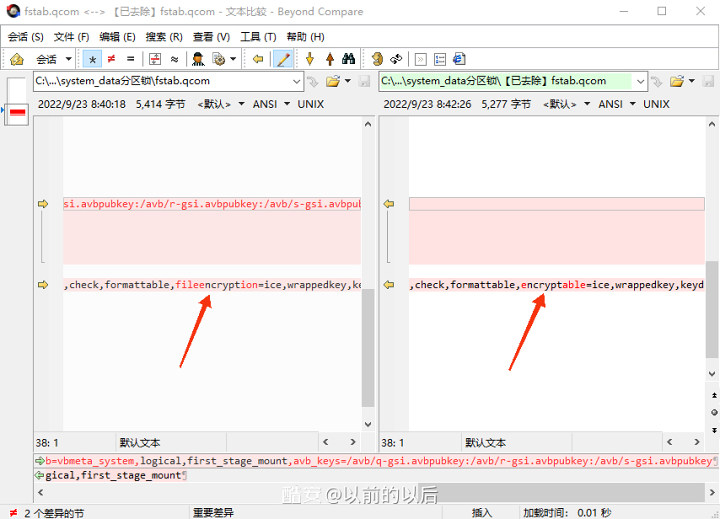Toggle minor differences approx icon

pyautogui.click(x=174, y=59)
